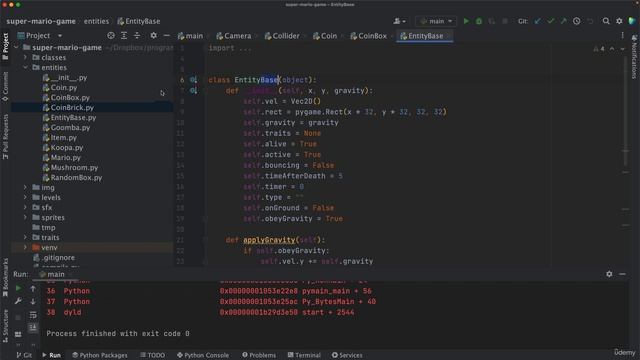Image resolution: width=640 pixels, height=360 pixels.
Task: Rerun main from Run panel
Action: pyautogui.click(x=18, y=288)
